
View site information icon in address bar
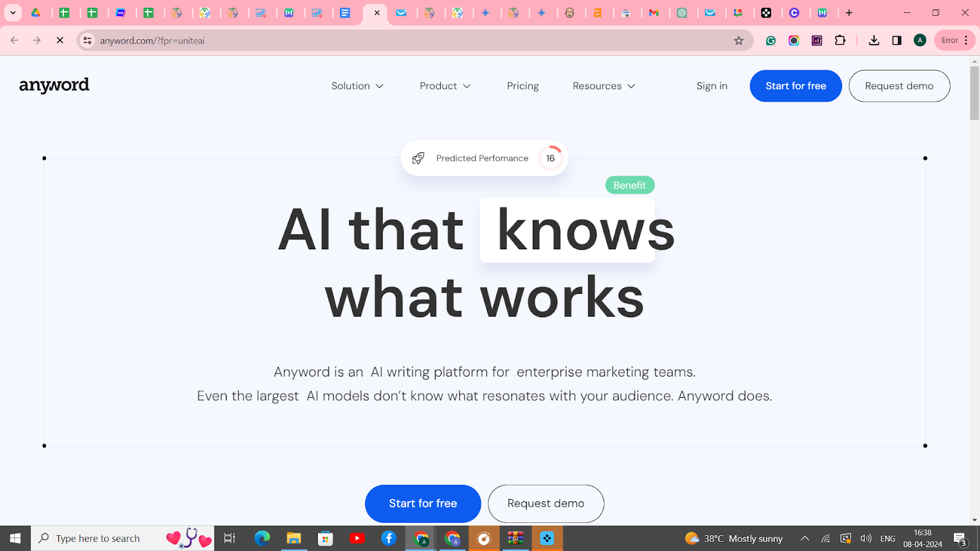pyautogui.click(x=88, y=40)
